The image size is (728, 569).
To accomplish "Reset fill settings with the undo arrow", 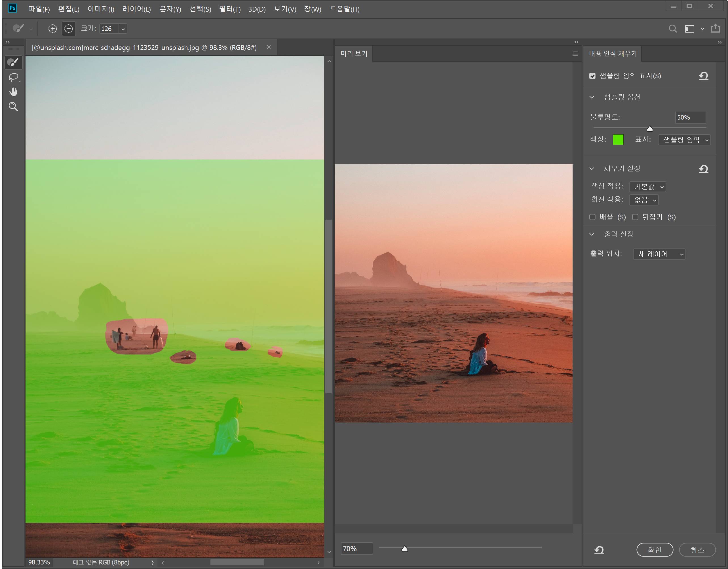I will [x=703, y=169].
